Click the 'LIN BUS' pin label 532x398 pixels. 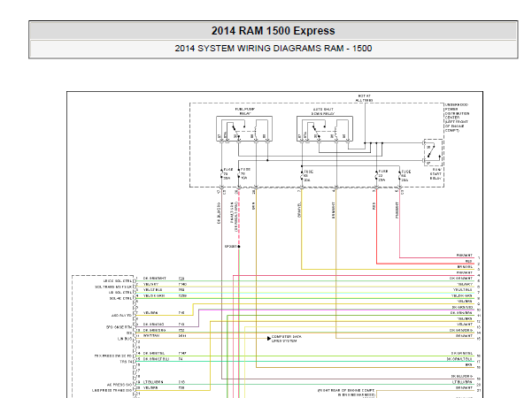coord(125,339)
